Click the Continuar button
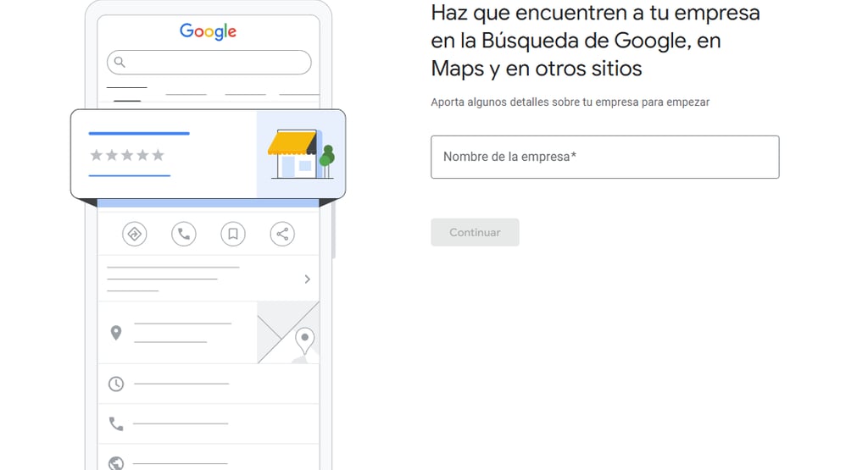Viewport: 868px width, 470px height. coord(475,232)
